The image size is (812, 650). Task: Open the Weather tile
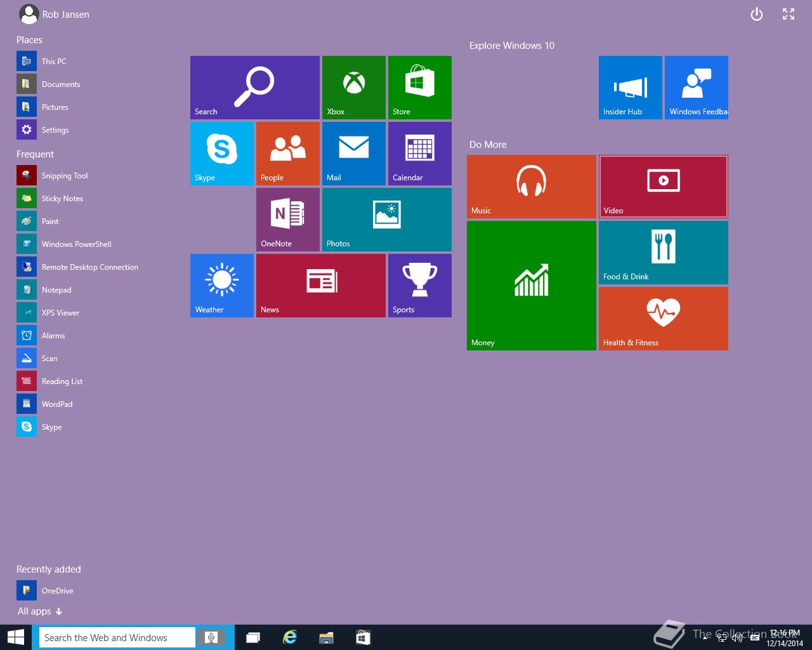[222, 286]
